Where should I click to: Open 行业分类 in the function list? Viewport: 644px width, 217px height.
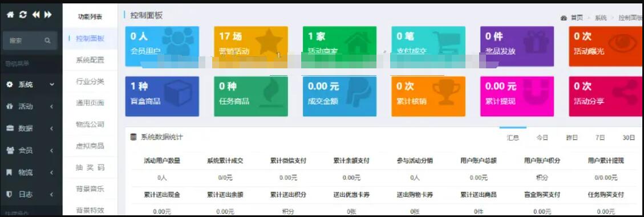[x=90, y=81]
